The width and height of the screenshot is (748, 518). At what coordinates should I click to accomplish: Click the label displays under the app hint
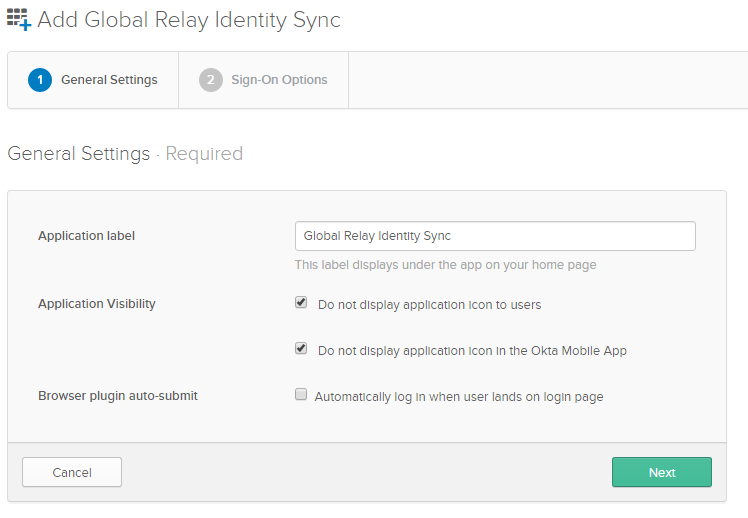coord(446,265)
